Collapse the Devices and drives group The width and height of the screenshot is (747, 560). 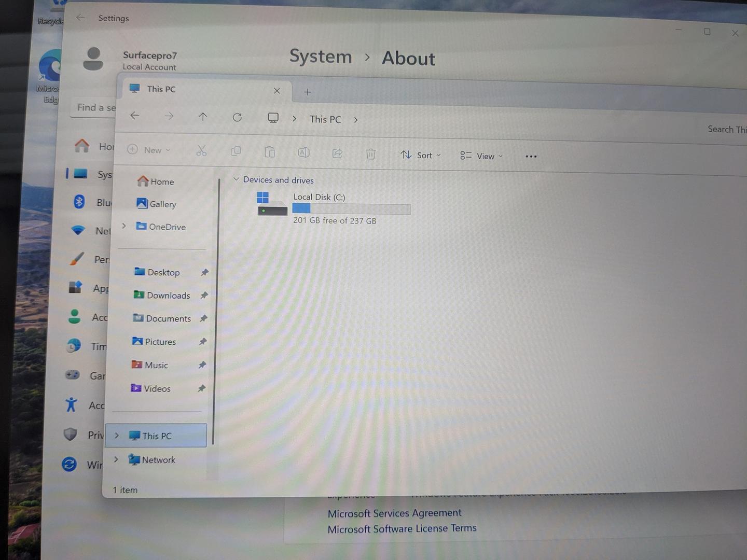click(236, 179)
